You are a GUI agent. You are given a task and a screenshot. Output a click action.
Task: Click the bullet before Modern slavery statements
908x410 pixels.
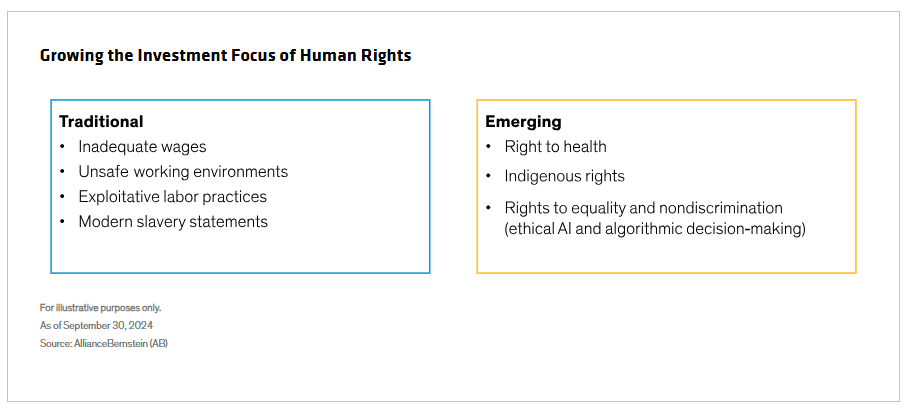pyautogui.click(x=63, y=221)
